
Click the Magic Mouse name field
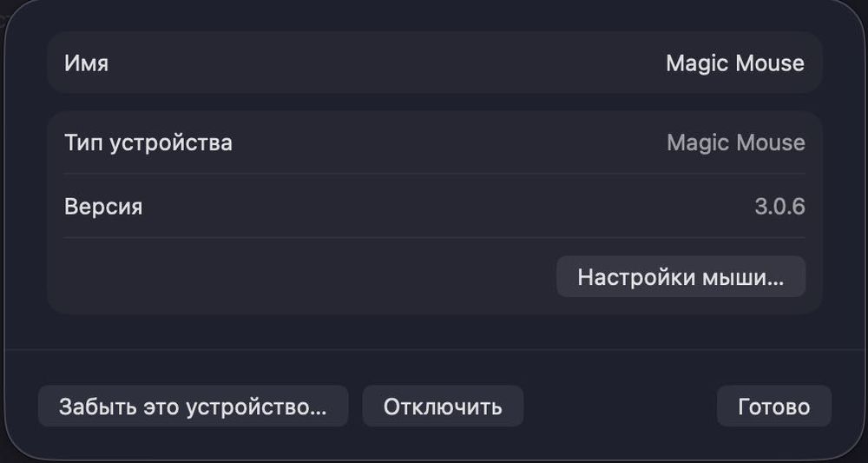(x=734, y=63)
